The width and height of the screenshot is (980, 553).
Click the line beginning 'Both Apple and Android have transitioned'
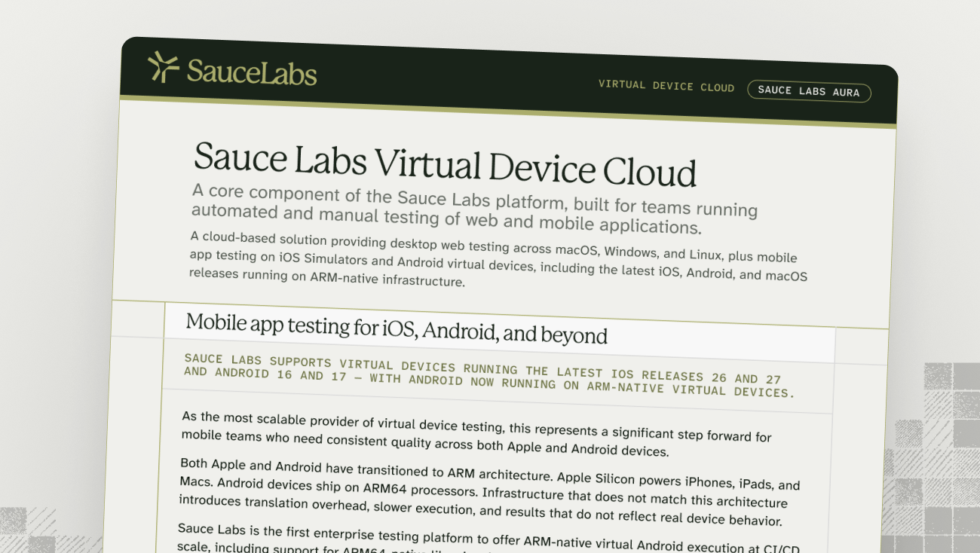pyautogui.click(x=490, y=473)
